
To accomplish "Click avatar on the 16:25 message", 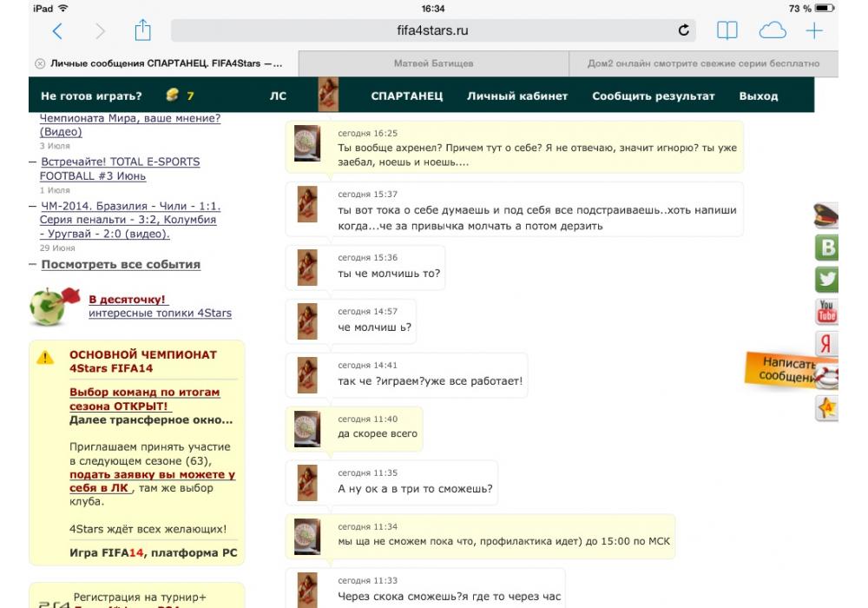I will coord(307,143).
